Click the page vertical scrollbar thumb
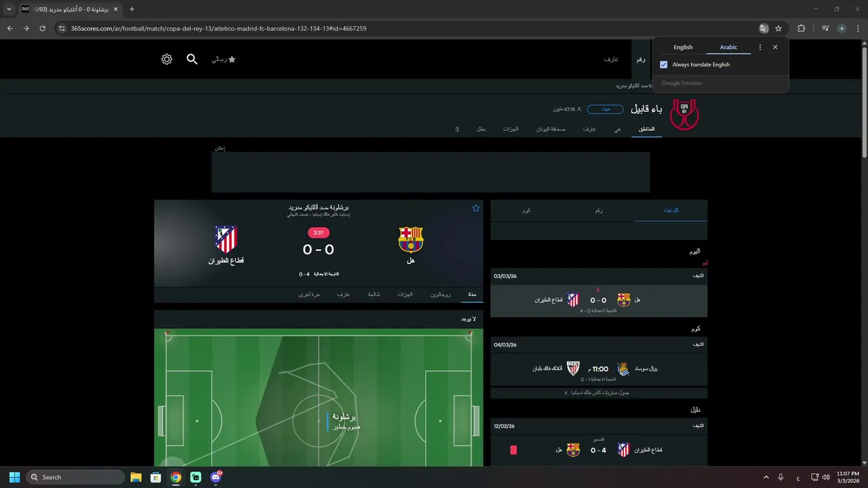The width and height of the screenshot is (868, 488). (x=864, y=102)
